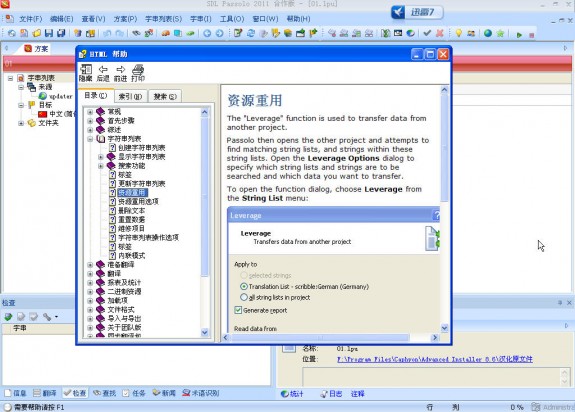The height and width of the screenshot is (412, 575).
Task: Click the 资源重用选项 help topic
Action: click(x=138, y=202)
